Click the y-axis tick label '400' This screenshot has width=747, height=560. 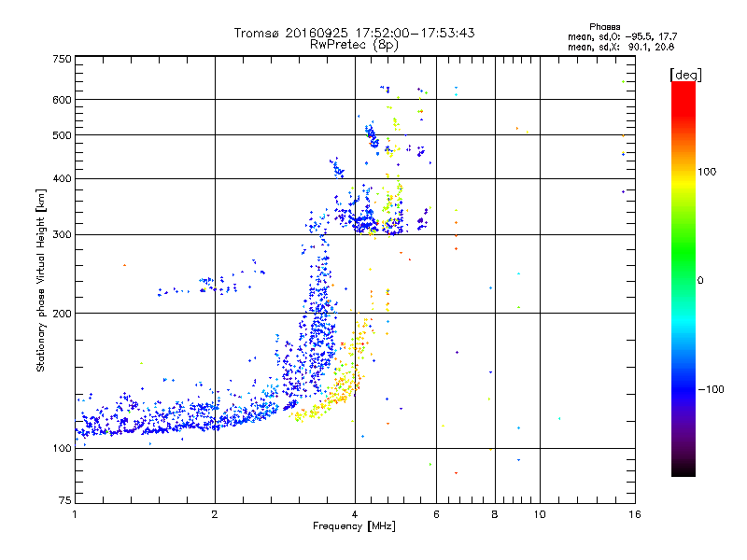pyautogui.click(x=63, y=179)
